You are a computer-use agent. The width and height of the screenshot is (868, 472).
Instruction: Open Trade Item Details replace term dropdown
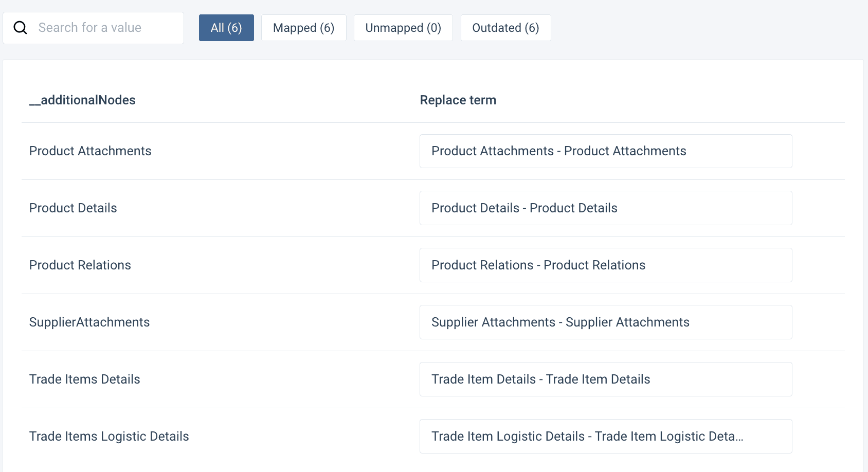point(605,379)
